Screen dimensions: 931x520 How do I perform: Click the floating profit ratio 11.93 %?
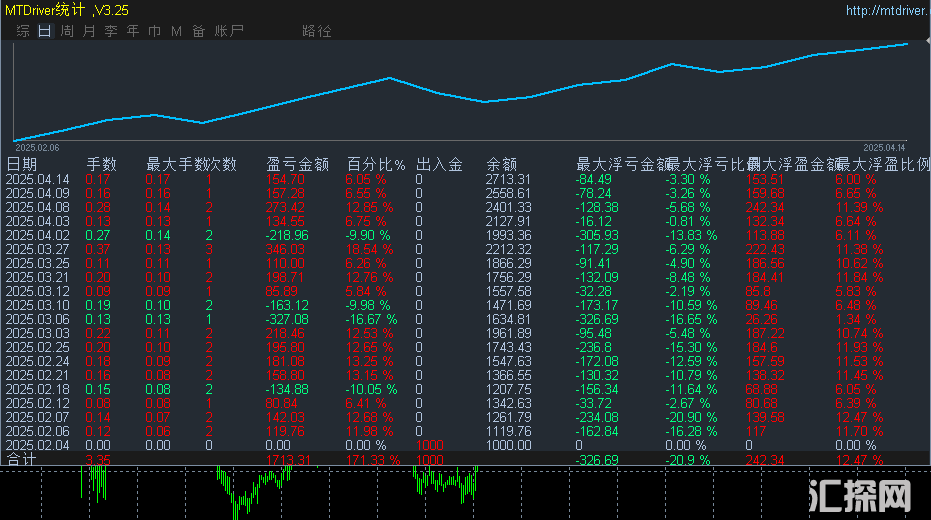point(859,347)
